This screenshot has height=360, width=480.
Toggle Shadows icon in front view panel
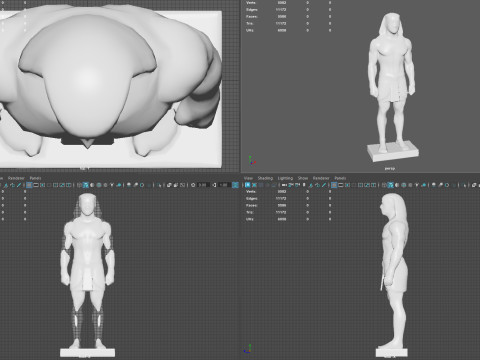click(119, 185)
